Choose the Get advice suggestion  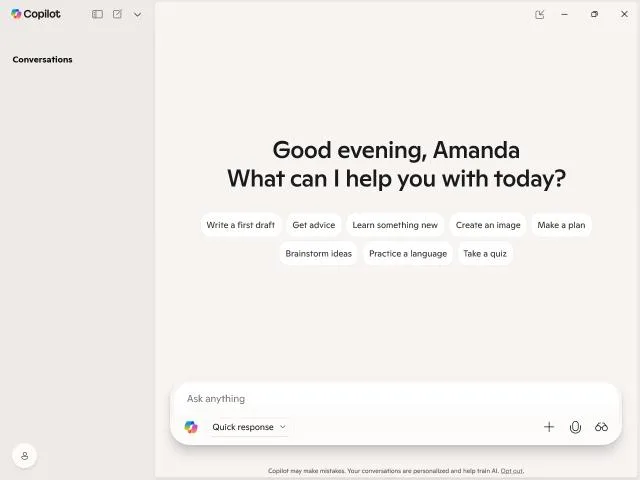point(313,225)
